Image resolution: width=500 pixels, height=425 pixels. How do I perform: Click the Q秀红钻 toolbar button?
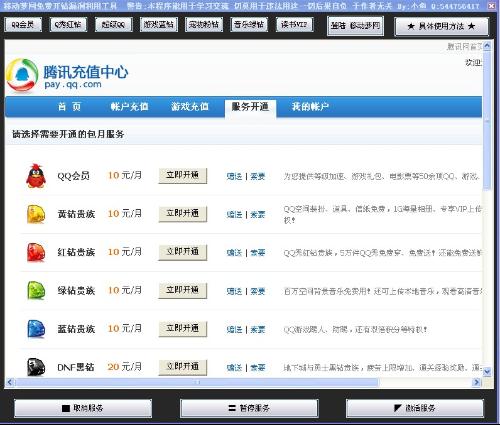68,25
